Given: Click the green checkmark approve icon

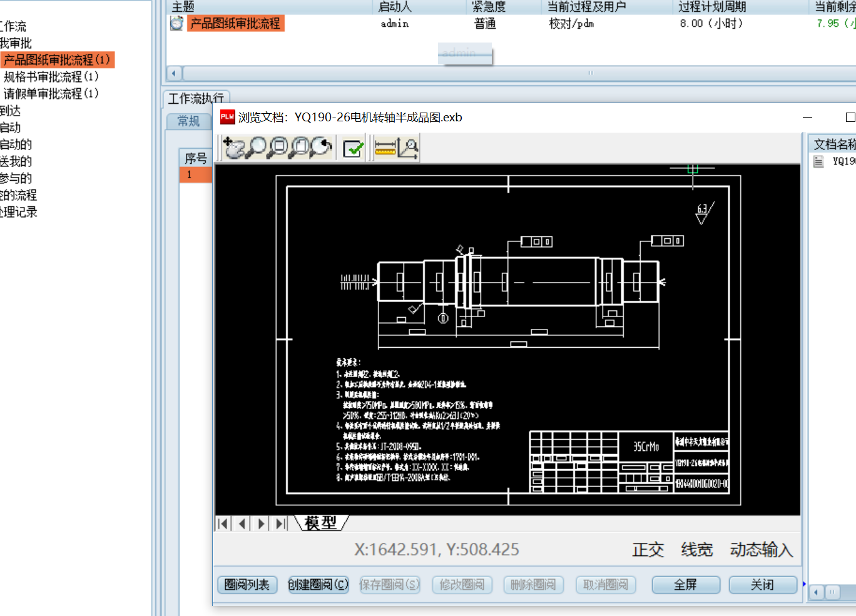Looking at the screenshot, I should click(353, 149).
